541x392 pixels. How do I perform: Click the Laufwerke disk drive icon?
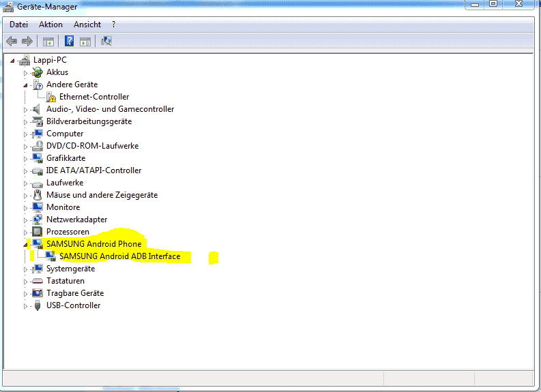tap(38, 183)
